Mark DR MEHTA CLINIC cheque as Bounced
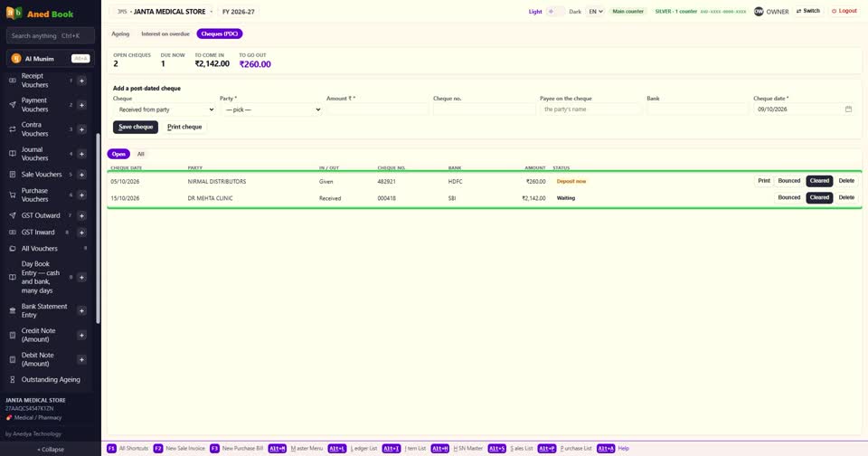Screen dimensions: 868x456 click(788, 198)
